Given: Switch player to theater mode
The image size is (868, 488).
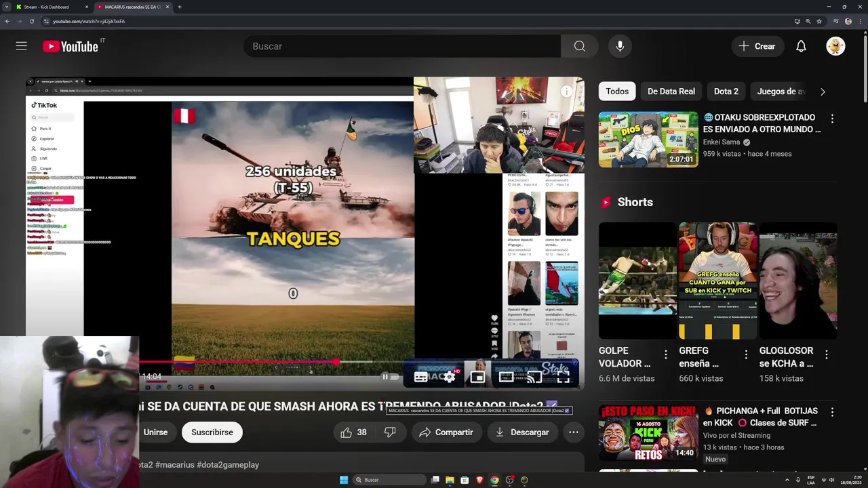Looking at the screenshot, I should (506, 378).
